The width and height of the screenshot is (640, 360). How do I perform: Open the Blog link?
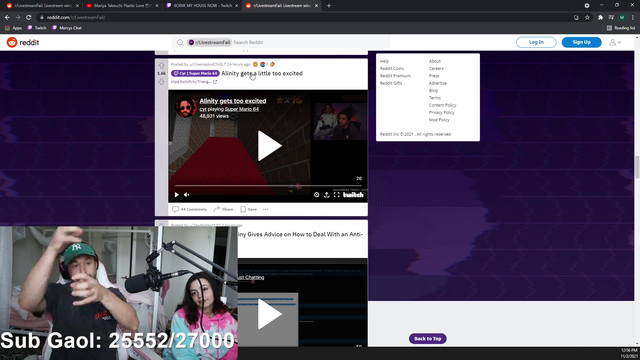(x=433, y=91)
